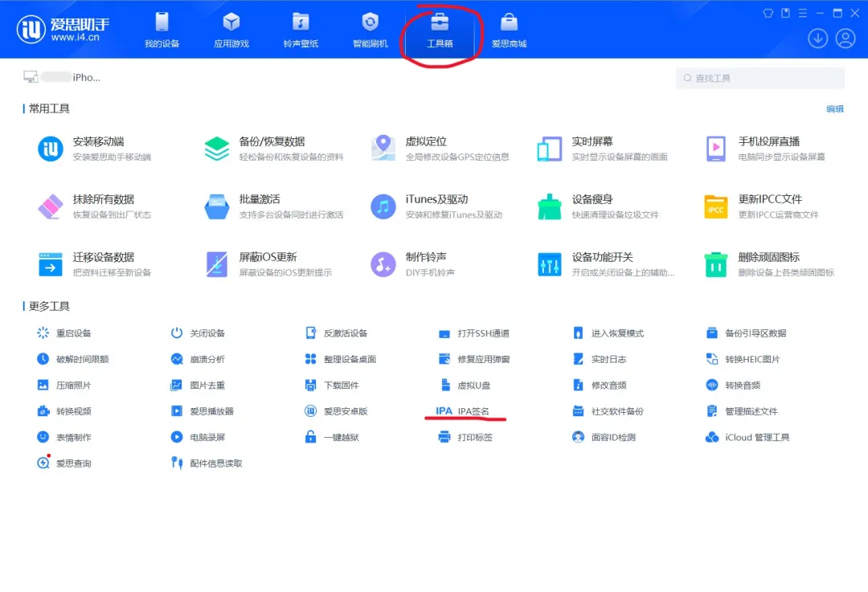Click the 爱思助手 logo
The height and width of the screenshot is (592, 868).
coord(63,29)
